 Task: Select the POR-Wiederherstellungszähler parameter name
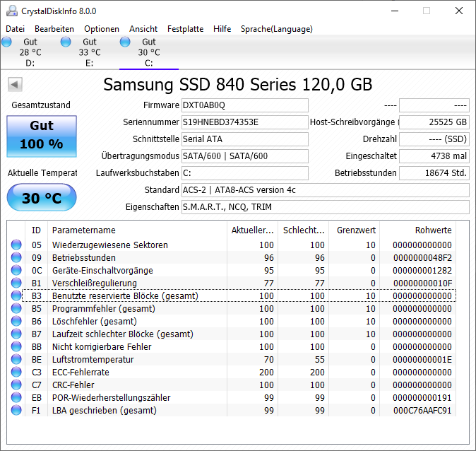click(x=112, y=398)
